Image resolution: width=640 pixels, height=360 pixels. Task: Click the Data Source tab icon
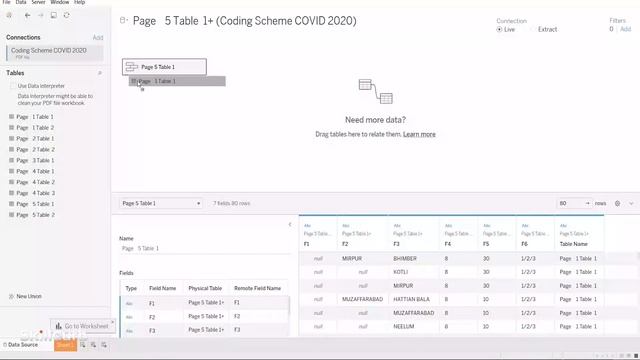(5, 345)
